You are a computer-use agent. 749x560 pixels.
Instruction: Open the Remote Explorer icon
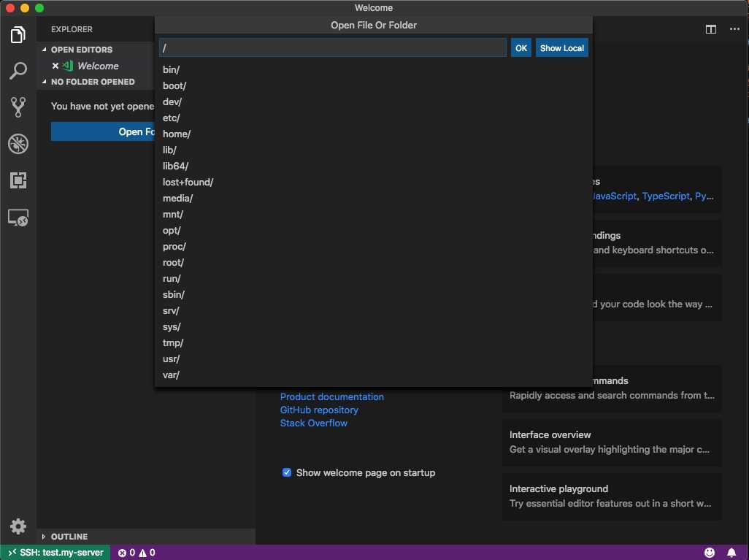pyautogui.click(x=18, y=218)
